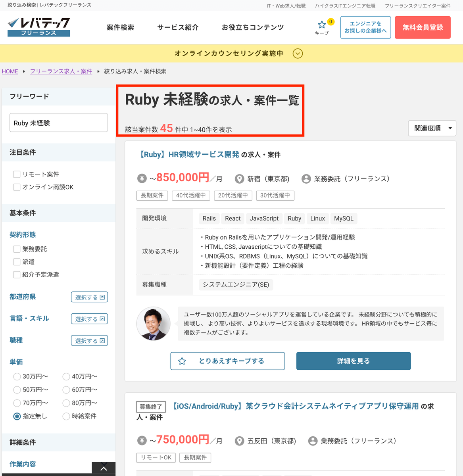
Task: Click the Linux skill tag
Action: (x=317, y=218)
